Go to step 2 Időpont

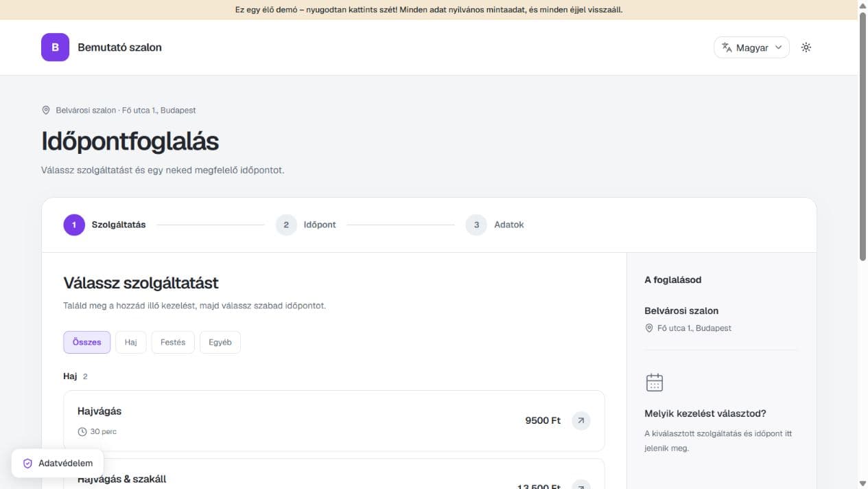tap(306, 225)
